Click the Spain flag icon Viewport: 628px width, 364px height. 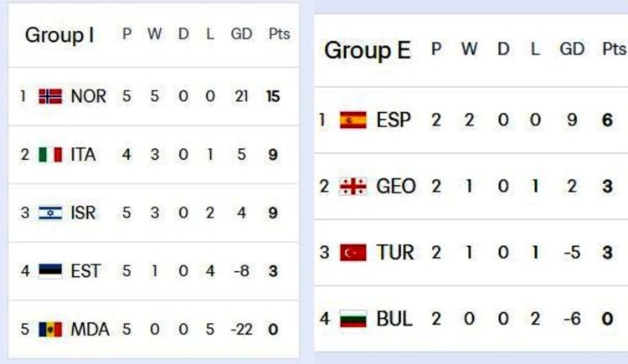pos(353,120)
